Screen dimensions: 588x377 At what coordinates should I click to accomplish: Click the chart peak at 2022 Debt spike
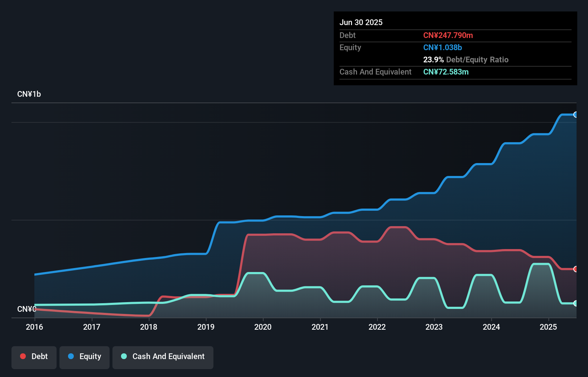coord(398,227)
